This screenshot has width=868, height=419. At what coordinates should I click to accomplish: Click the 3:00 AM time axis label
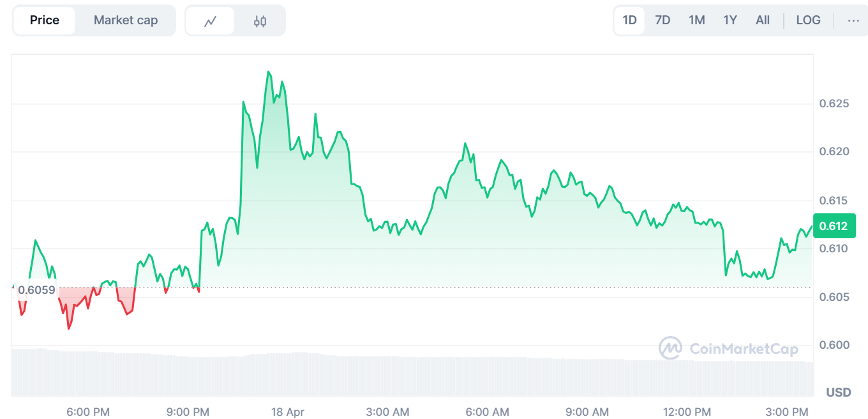387,412
